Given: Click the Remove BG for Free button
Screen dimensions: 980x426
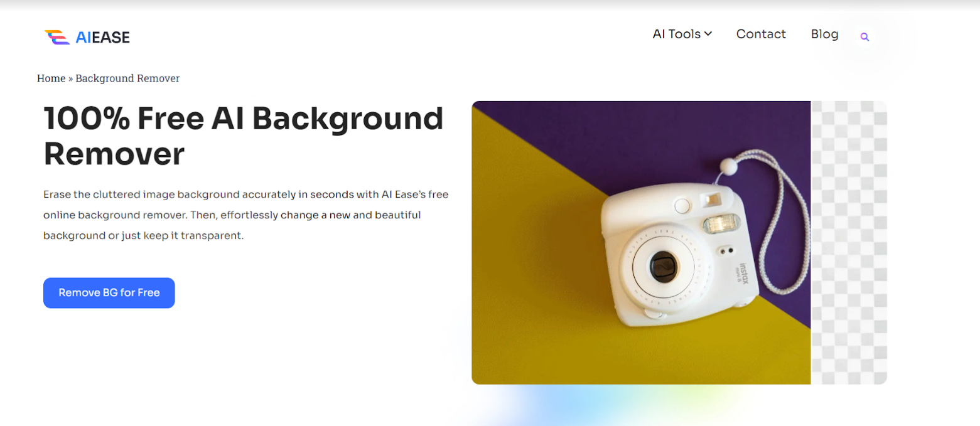Looking at the screenshot, I should click(x=109, y=293).
